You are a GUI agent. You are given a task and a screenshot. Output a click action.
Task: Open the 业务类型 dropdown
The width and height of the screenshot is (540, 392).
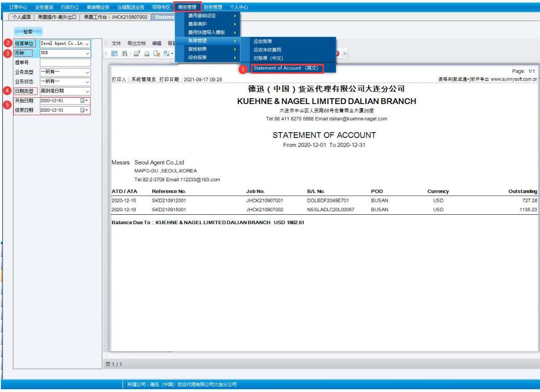(87, 72)
